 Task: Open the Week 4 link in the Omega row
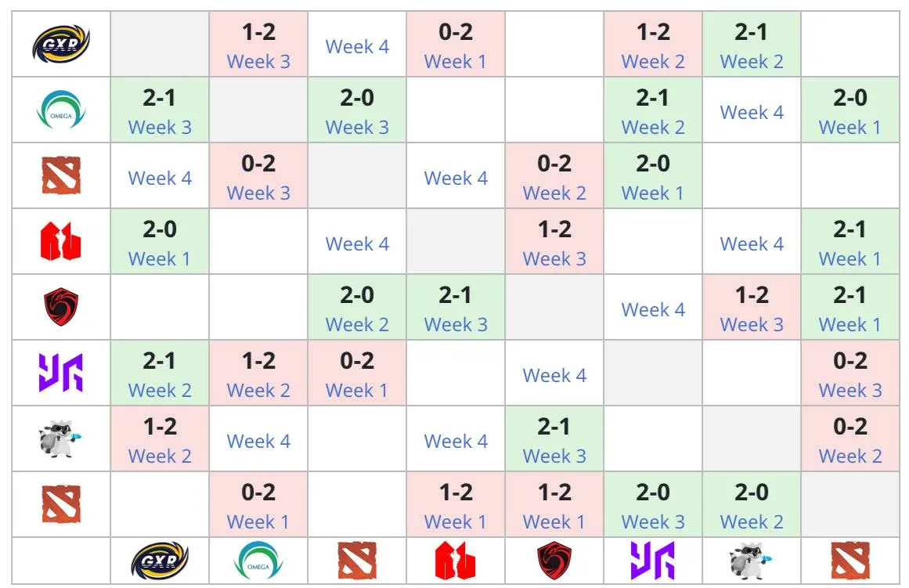[x=752, y=112]
